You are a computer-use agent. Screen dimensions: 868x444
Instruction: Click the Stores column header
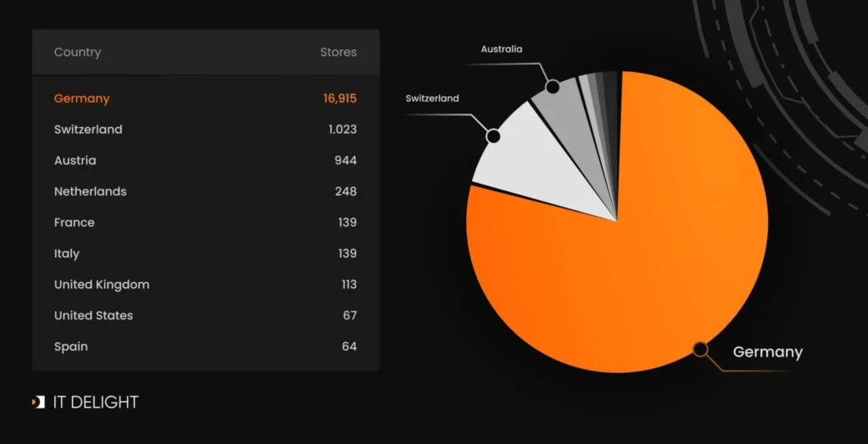338,53
